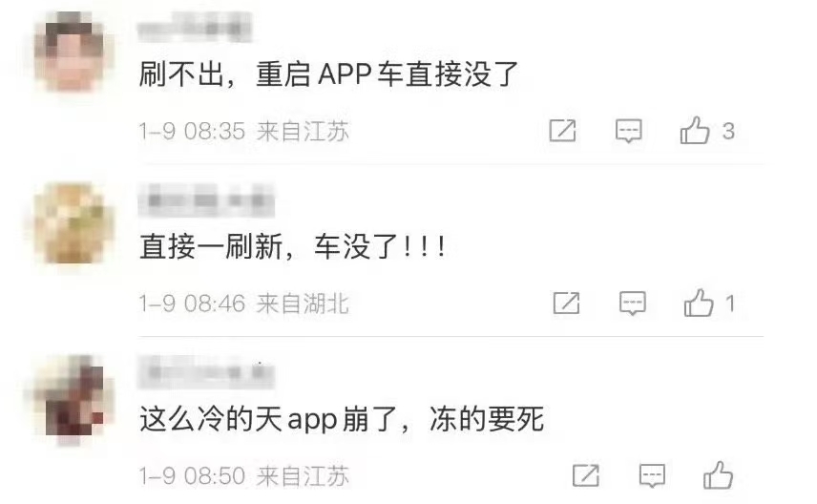The height and width of the screenshot is (504, 817).
Task: Click the like count 3
Action: tap(728, 131)
